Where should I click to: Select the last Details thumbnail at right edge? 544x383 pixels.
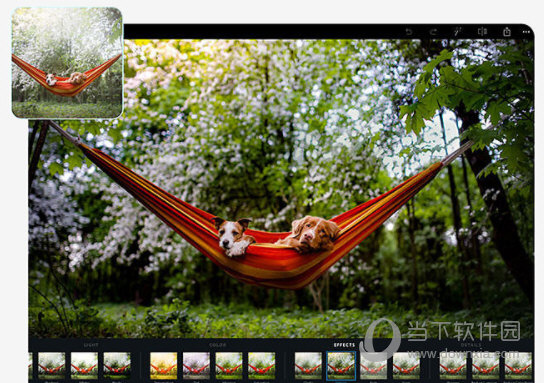[x=518, y=366]
